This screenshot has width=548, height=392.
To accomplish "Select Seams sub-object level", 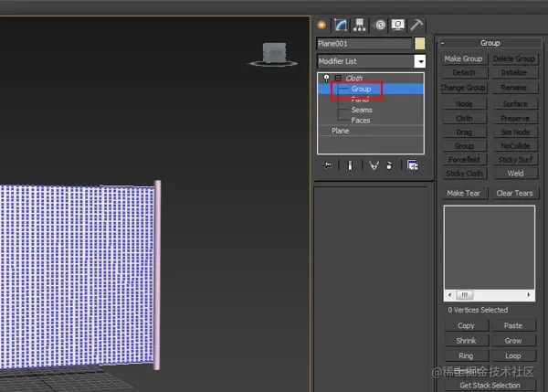I will 362,110.
